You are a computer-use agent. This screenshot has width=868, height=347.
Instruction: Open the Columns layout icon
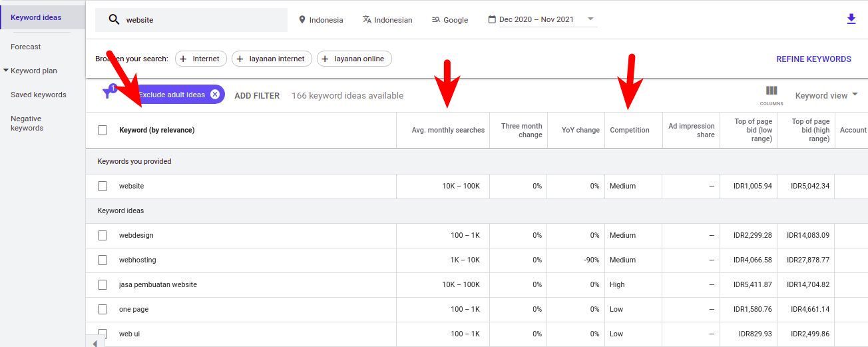[771, 91]
